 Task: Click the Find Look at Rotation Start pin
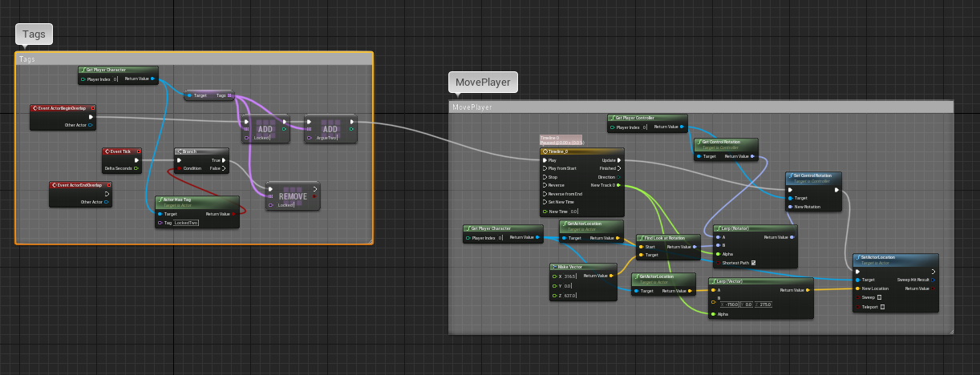pos(641,247)
